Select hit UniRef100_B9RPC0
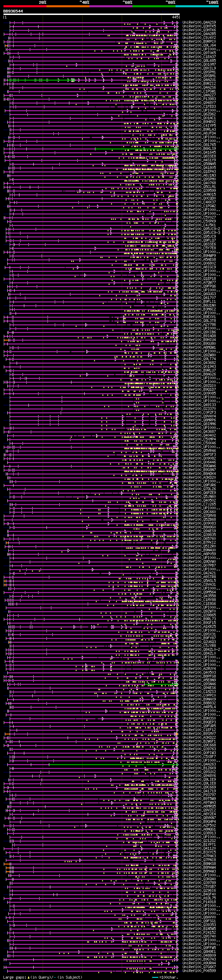Image resolution: width=222 pixels, height=980 pixels. pyautogui.click(x=199, y=41)
